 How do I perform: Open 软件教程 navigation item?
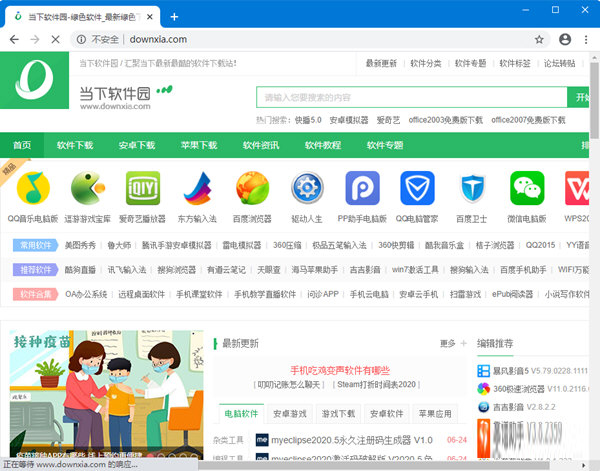click(323, 145)
